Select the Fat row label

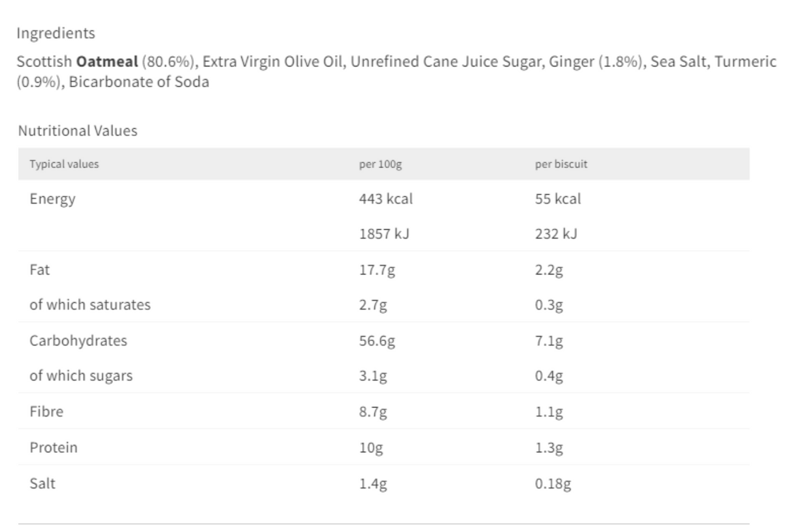(40, 269)
